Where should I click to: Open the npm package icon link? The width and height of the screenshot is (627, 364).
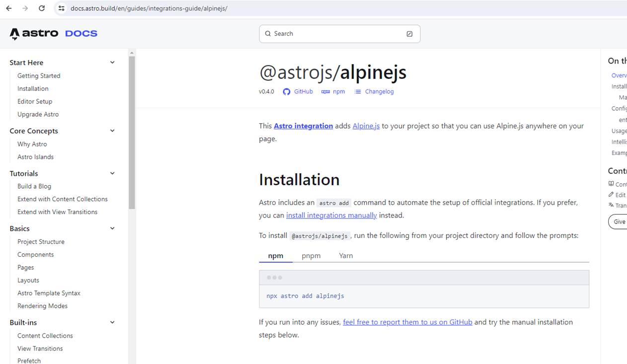(325, 92)
